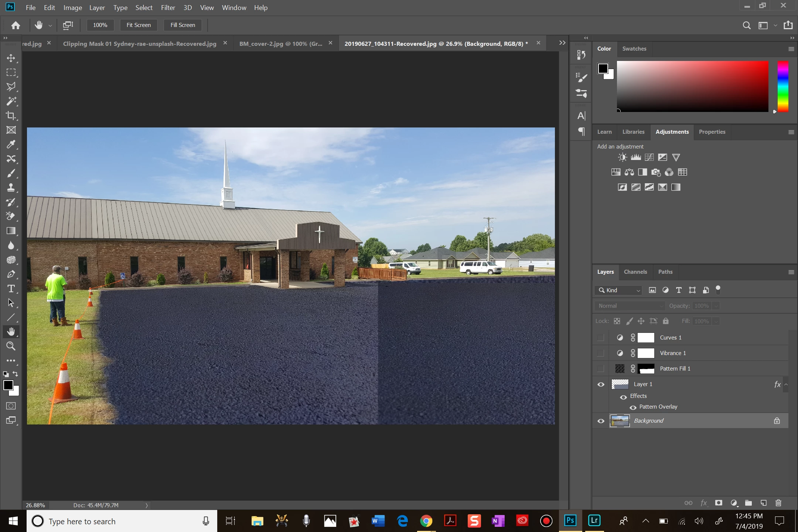
Task: Select the Horizontal Type tool
Action: coord(11,289)
